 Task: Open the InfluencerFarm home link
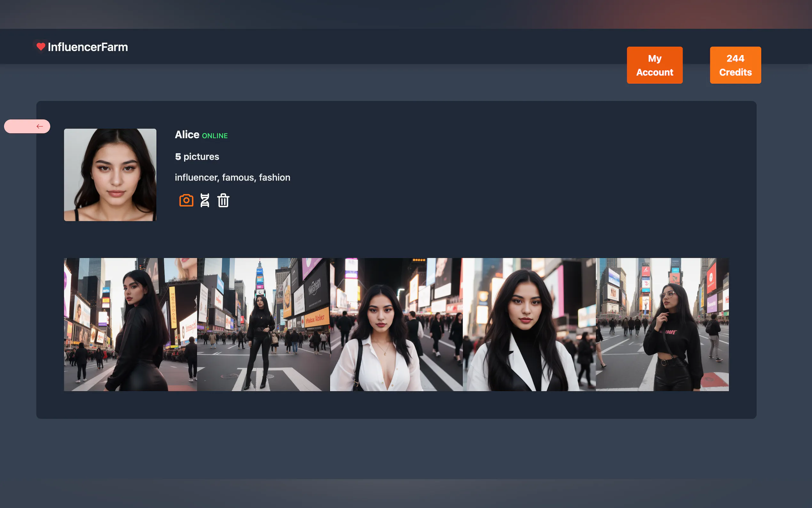tap(88, 47)
